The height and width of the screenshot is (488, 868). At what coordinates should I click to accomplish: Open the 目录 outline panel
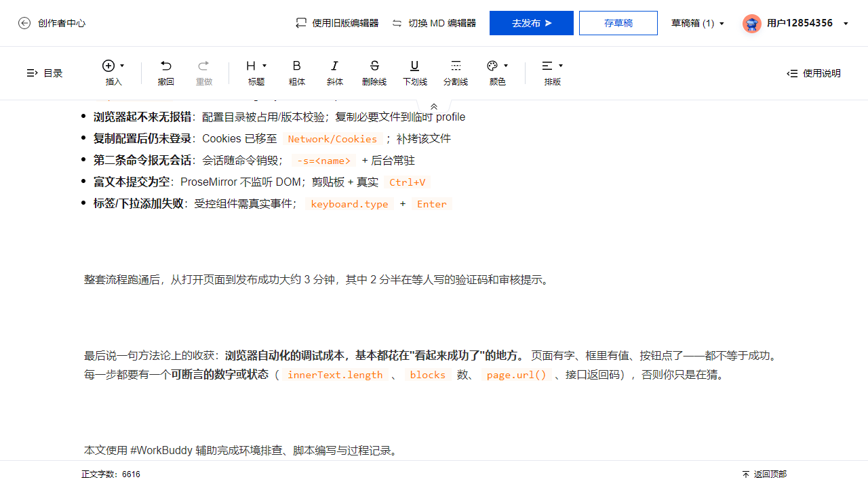[x=44, y=73]
